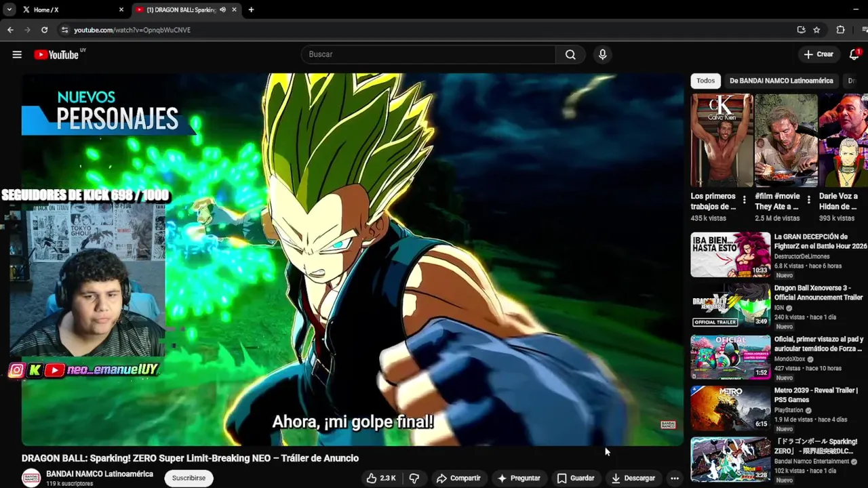Screen dimensions: 868x488
Task: Open options for 'Los primeros trabajos' Short
Action: click(x=745, y=200)
